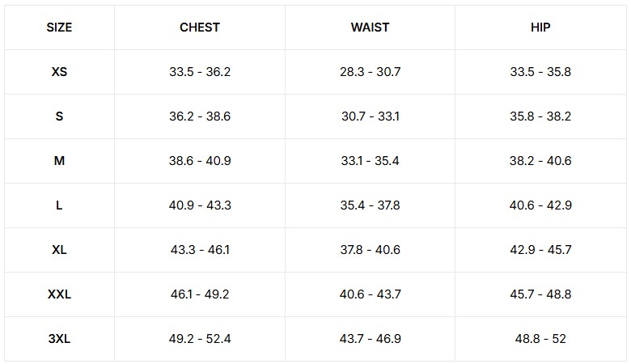Select the S size row label

59,116
